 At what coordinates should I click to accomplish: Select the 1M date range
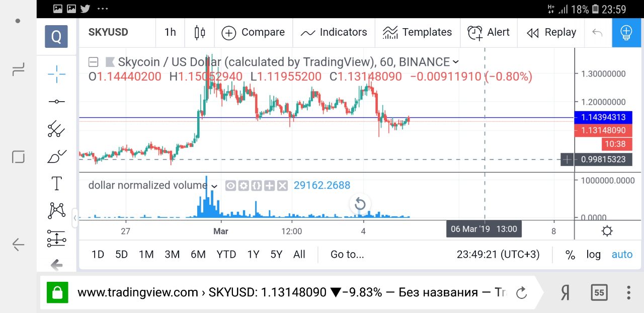[146, 255]
